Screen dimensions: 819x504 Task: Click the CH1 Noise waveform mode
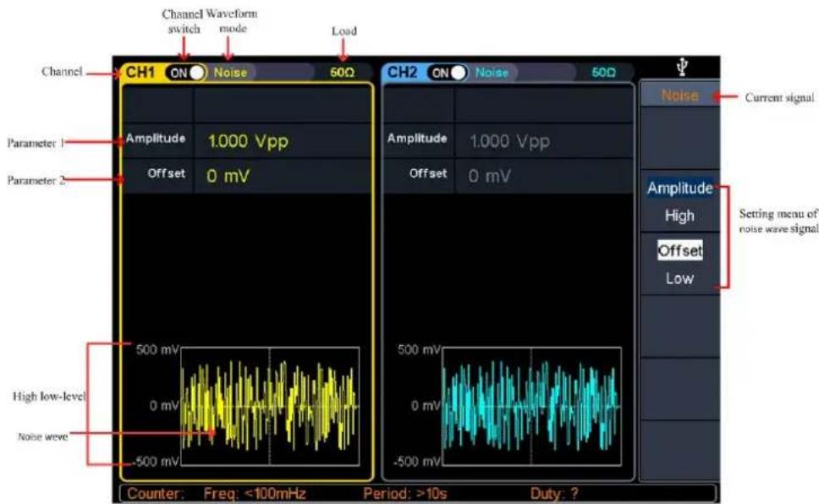230,73
